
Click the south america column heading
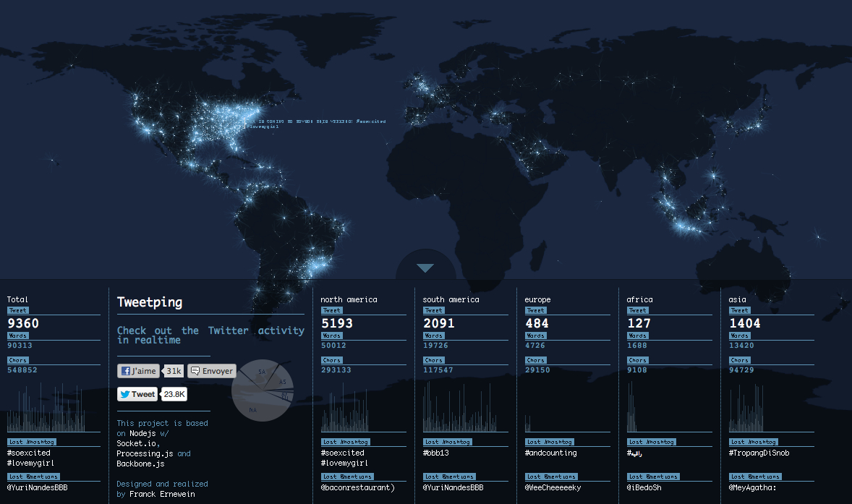pyautogui.click(x=451, y=300)
